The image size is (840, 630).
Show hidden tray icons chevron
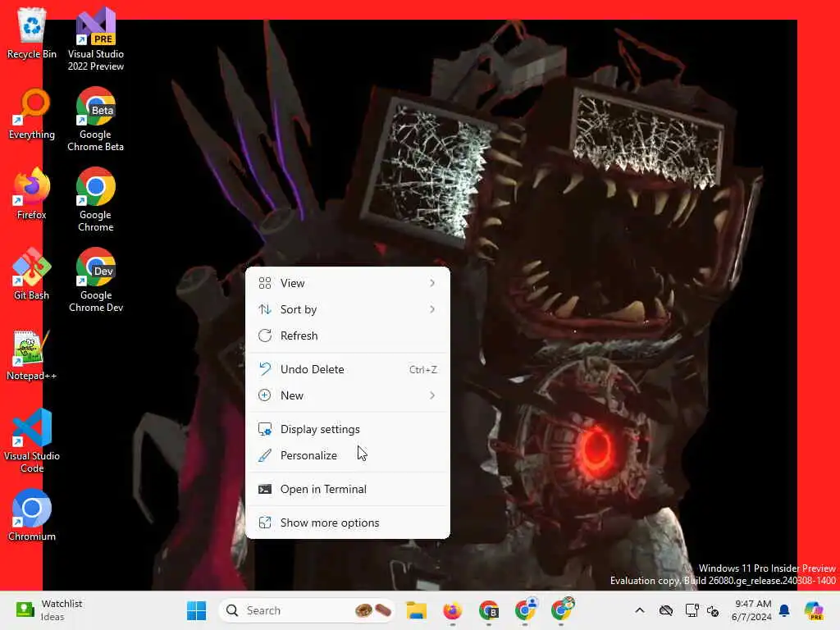(640, 610)
